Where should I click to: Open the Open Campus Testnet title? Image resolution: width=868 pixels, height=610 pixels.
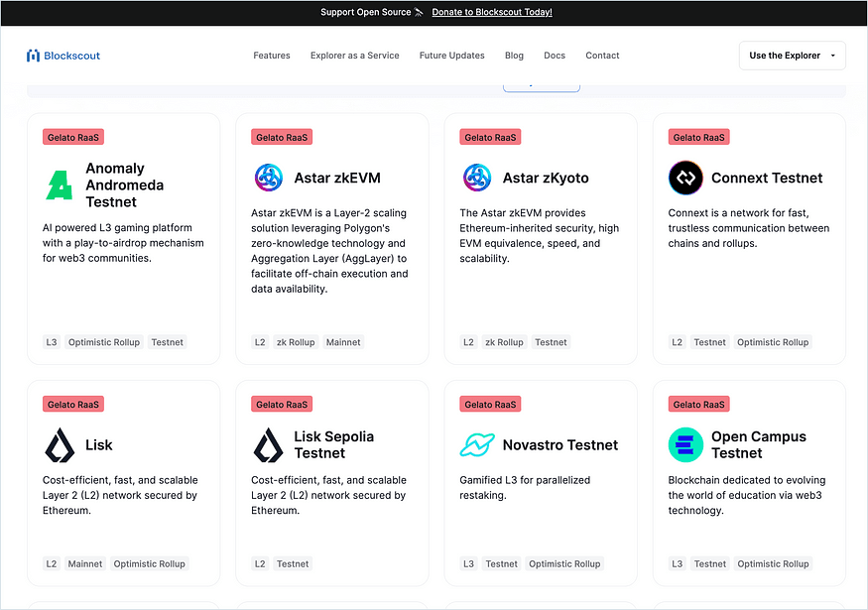[759, 445]
